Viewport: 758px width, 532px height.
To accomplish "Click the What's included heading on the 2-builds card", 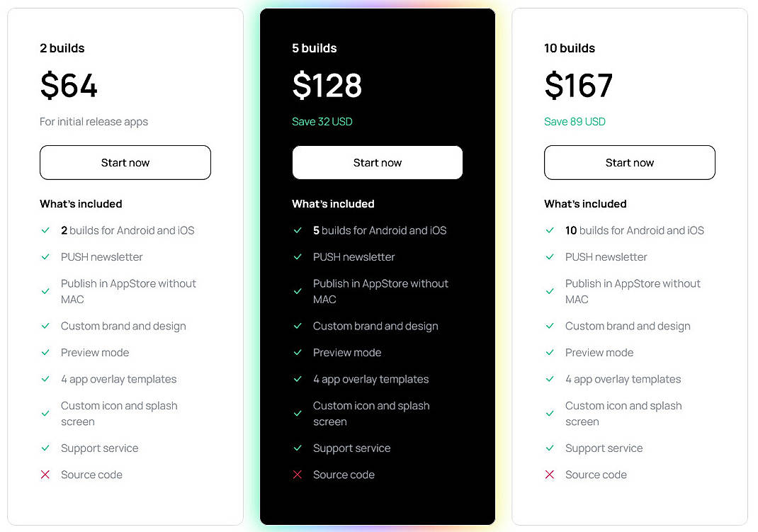I will [x=81, y=204].
